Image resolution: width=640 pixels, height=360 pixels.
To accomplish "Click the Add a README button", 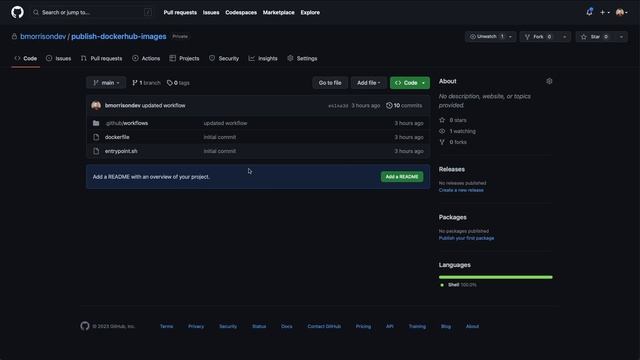I will 402,177.
